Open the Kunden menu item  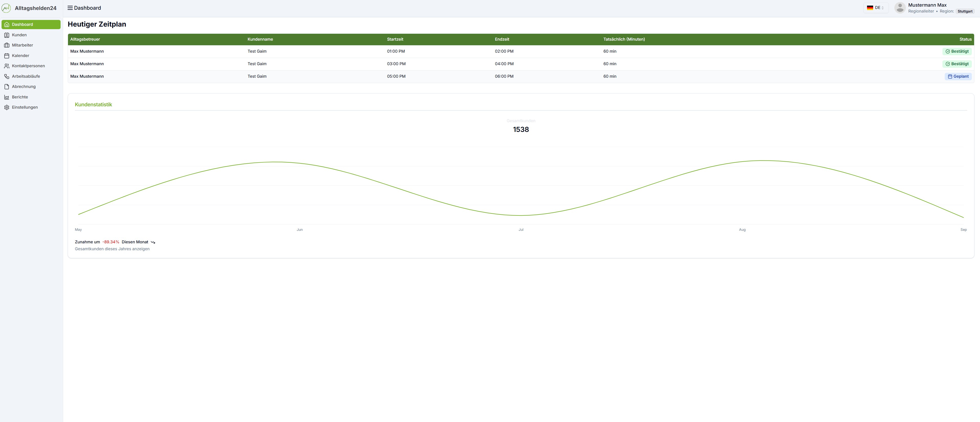(31, 35)
